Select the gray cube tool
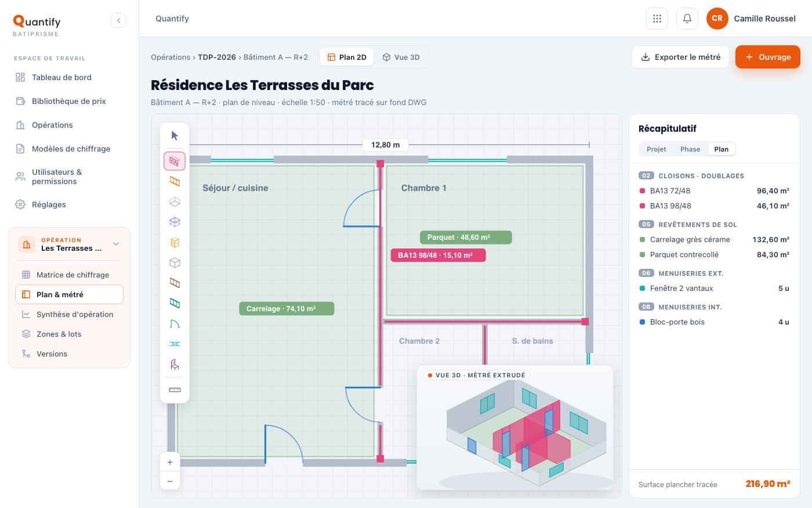 [175, 263]
